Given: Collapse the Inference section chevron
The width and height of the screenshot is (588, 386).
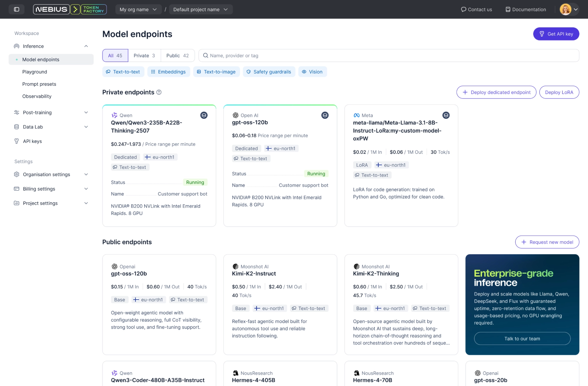Looking at the screenshot, I should [x=86, y=46].
